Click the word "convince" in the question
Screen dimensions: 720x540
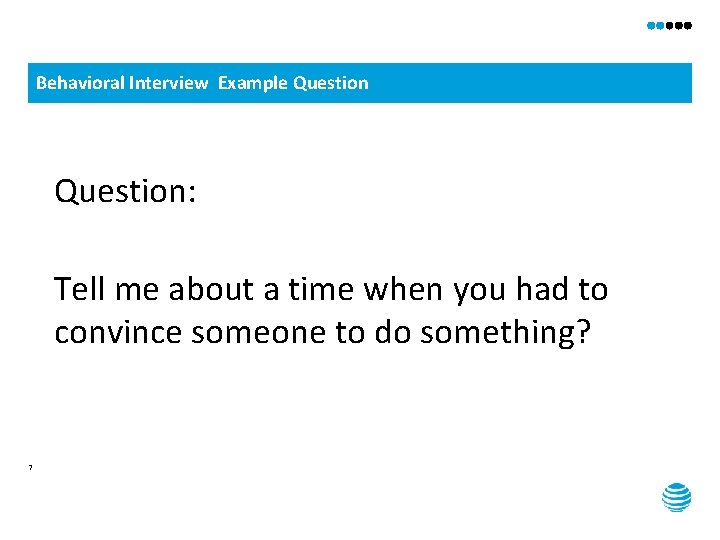[x=118, y=332]
